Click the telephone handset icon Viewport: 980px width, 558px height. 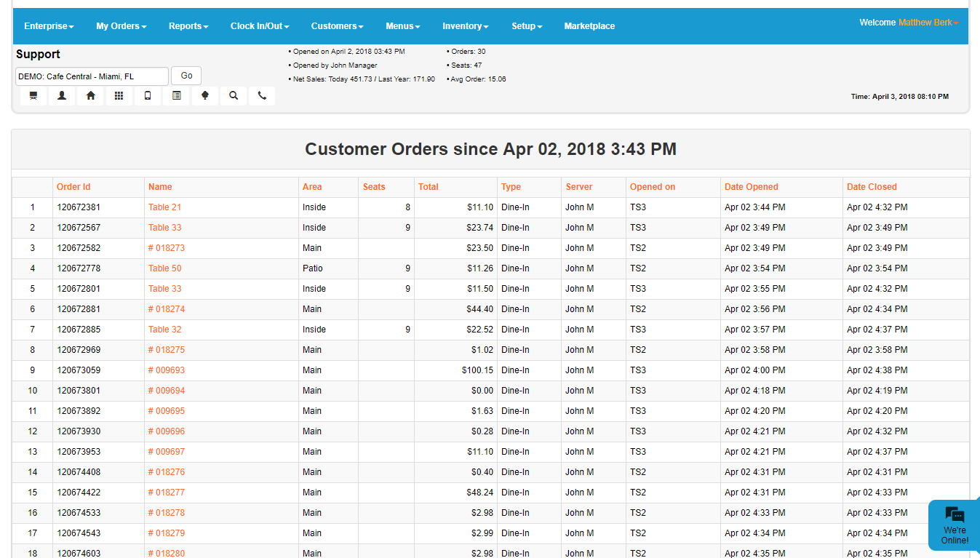click(262, 96)
